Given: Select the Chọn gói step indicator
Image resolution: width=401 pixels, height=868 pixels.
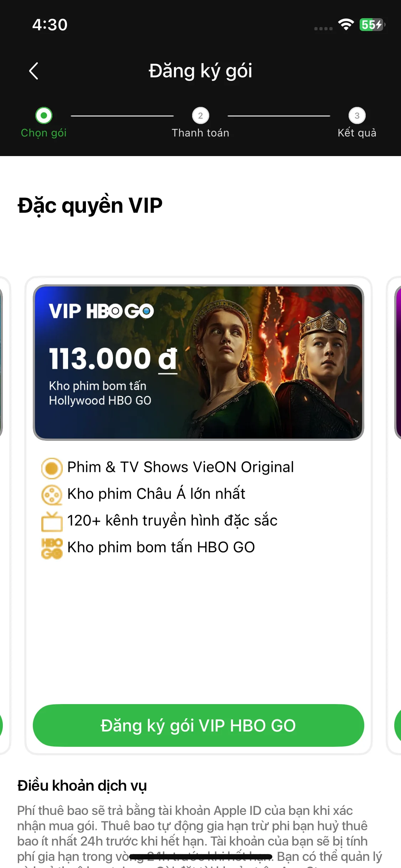Looking at the screenshot, I should [x=44, y=115].
